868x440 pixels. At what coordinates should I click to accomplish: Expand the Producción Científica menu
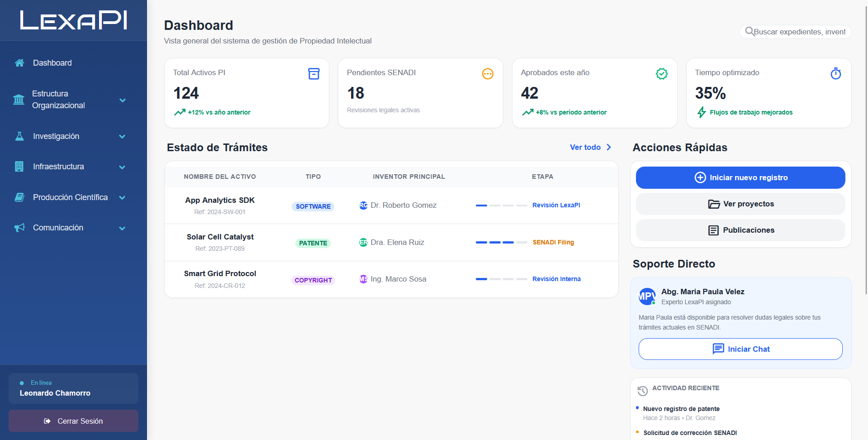122,197
